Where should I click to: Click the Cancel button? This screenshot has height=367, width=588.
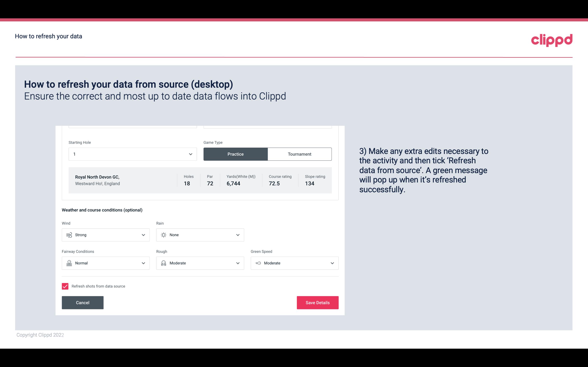(x=83, y=302)
